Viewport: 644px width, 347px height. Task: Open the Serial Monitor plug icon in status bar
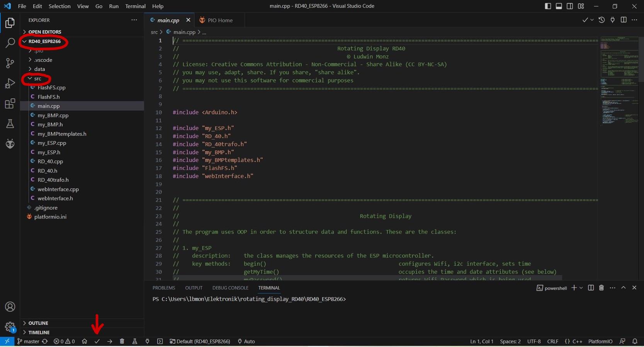[147, 341]
